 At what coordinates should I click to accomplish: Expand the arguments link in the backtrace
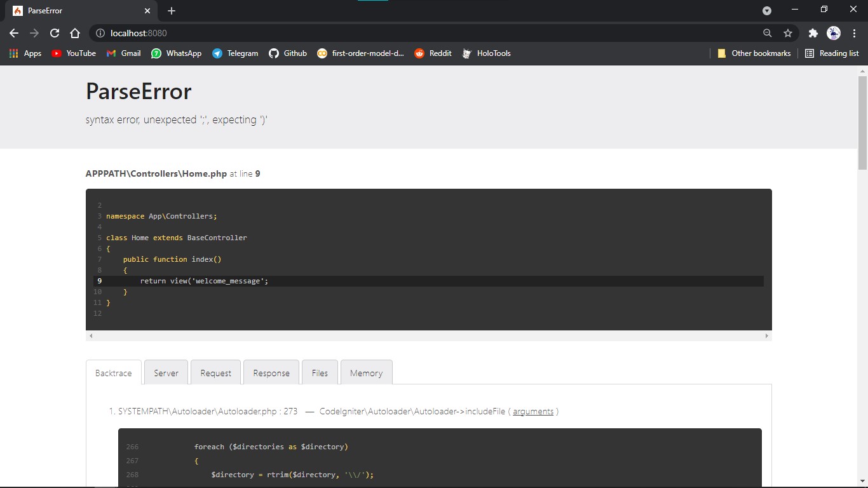tap(534, 411)
